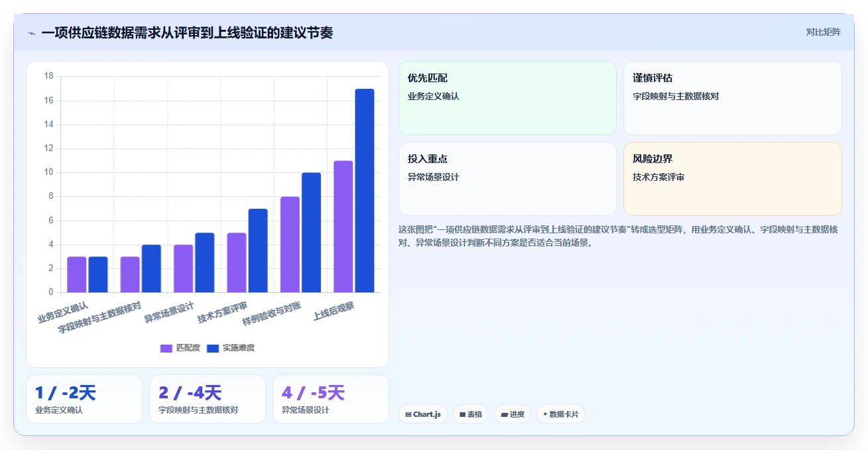Open the 优先匹配 matrix card
This screenshot has width=868, height=450.
507,98
